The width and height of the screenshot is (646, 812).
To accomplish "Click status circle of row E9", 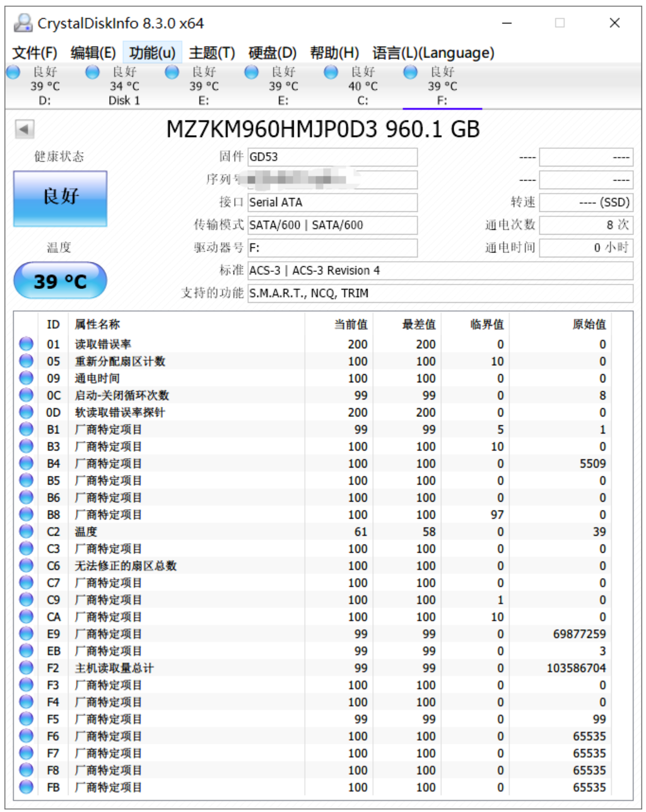I will click(x=26, y=633).
